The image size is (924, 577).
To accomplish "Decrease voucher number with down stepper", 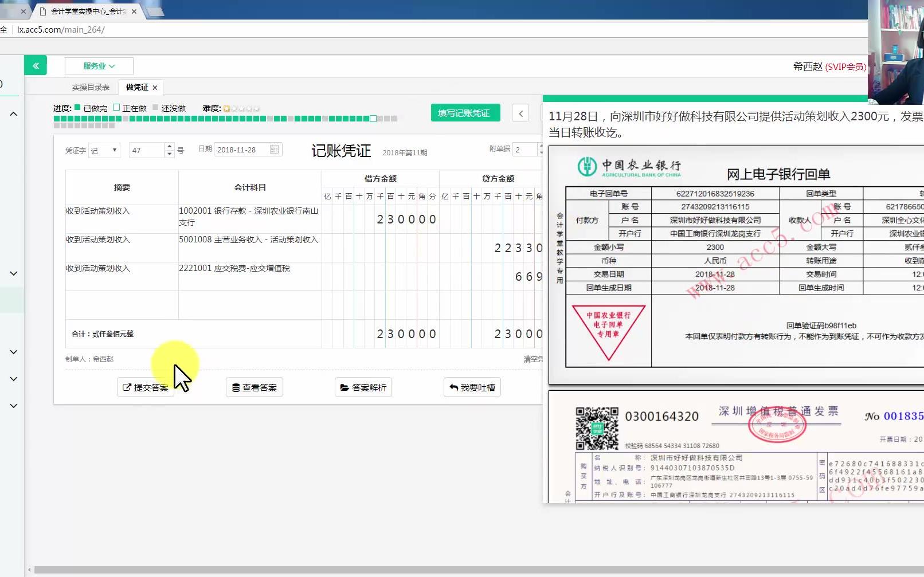I will [x=169, y=154].
